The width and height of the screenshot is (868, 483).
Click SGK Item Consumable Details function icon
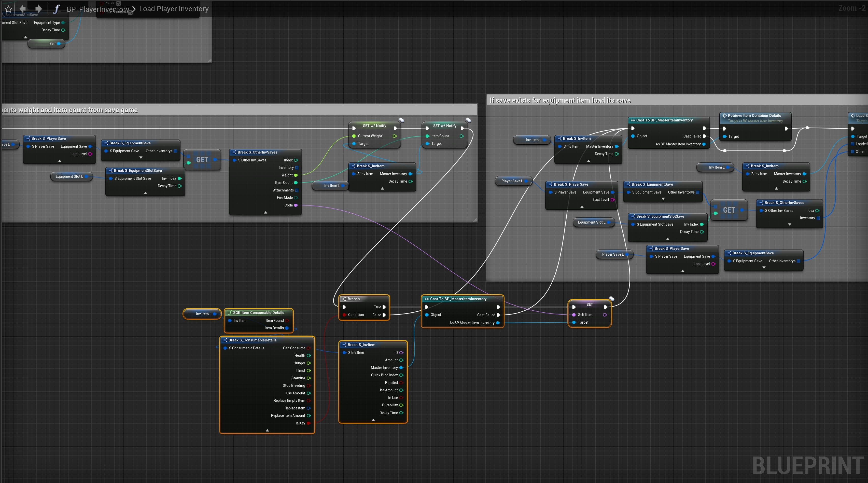click(230, 313)
